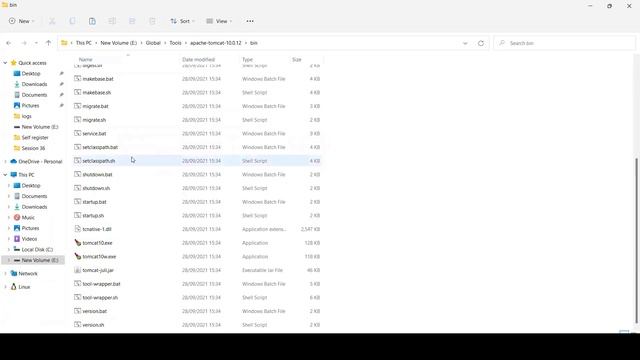Click the Linux penguin icon in sidebar
This screenshot has width=640, height=360.
coord(13,287)
